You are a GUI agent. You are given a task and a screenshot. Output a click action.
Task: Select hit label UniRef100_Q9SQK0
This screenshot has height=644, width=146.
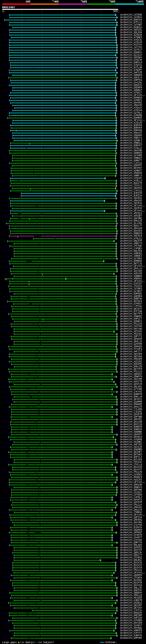click(x=131, y=58)
